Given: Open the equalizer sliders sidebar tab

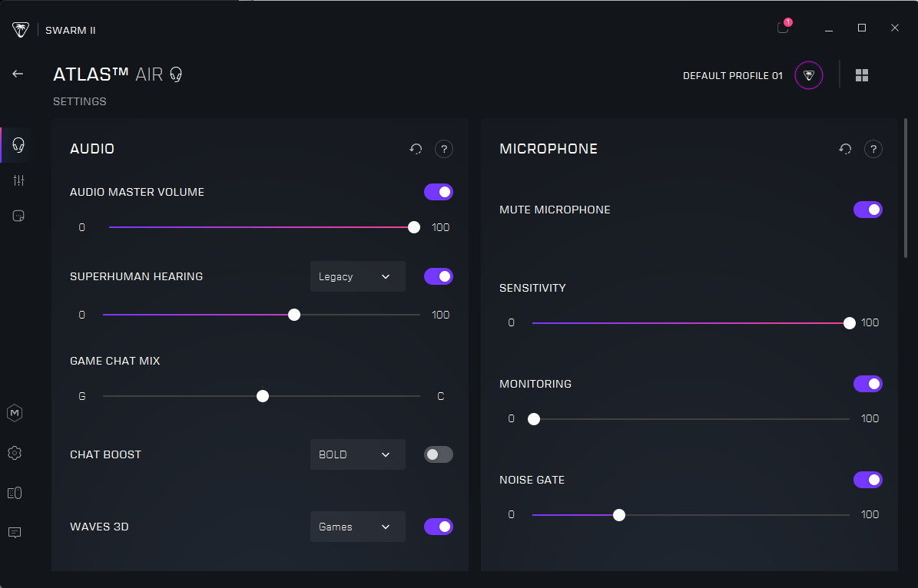Looking at the screenshot, I should click(x=18, y=181).
